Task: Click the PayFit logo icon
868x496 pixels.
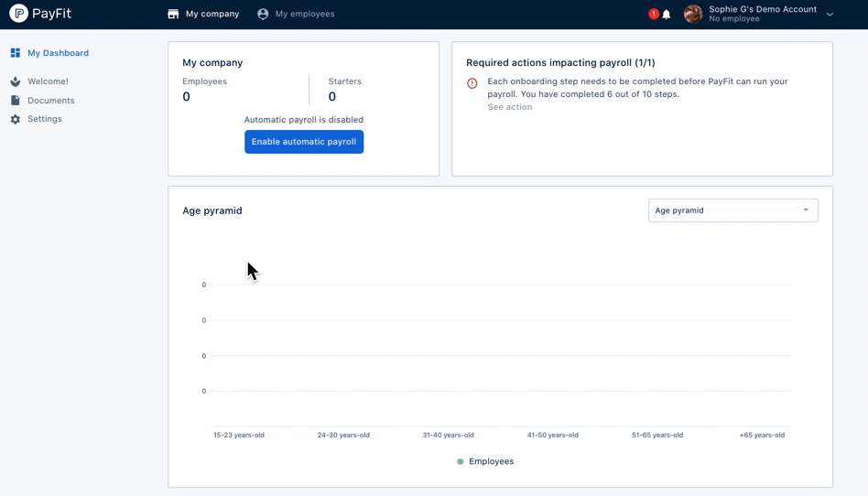Action: [18, 14]
